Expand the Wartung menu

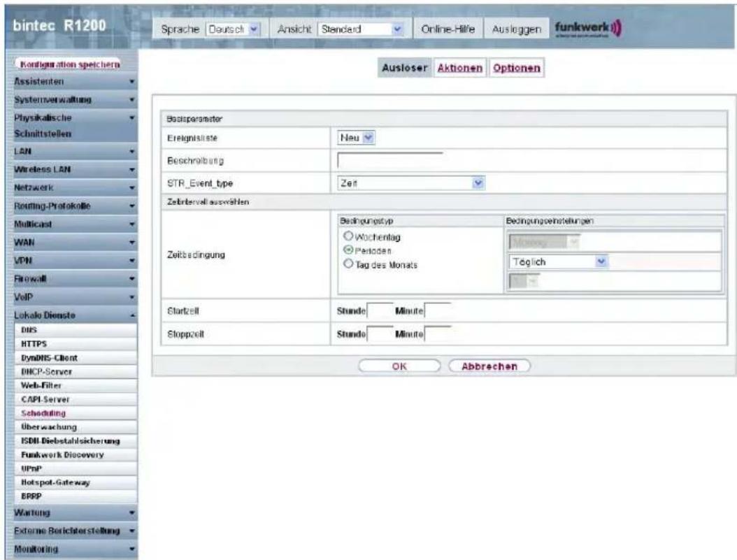74,512
